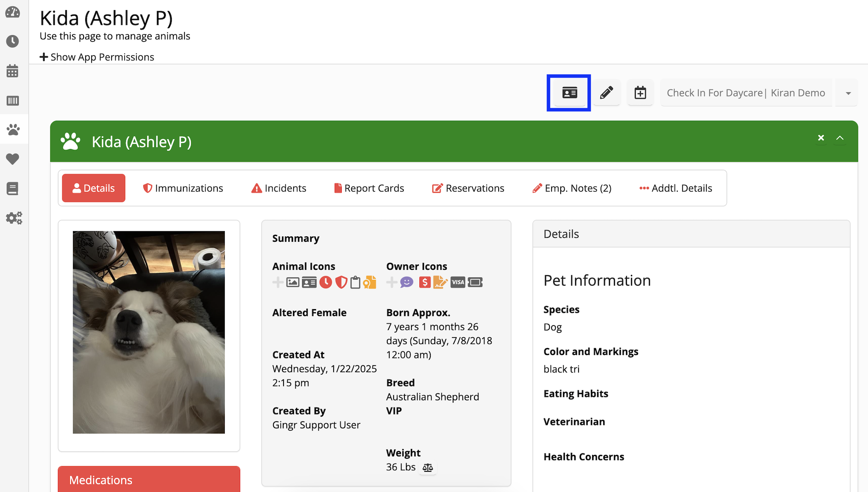Screen dimensions: 868x492
Task: Open the Addtl. Details tab
Action: pyautogui.click(x=676, y=188)
